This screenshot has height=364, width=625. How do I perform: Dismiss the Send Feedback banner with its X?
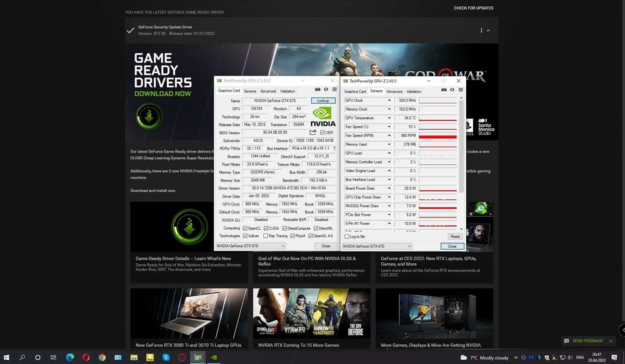[x=610, y=341]
